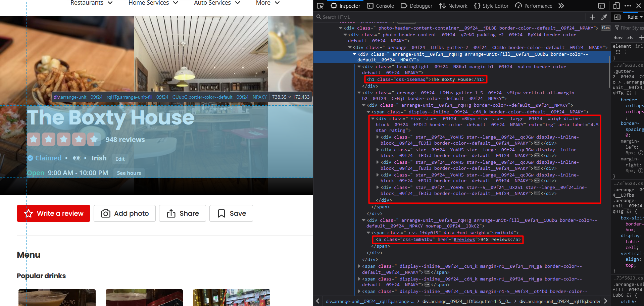Click the Write a review button

[x=53, y=213]
